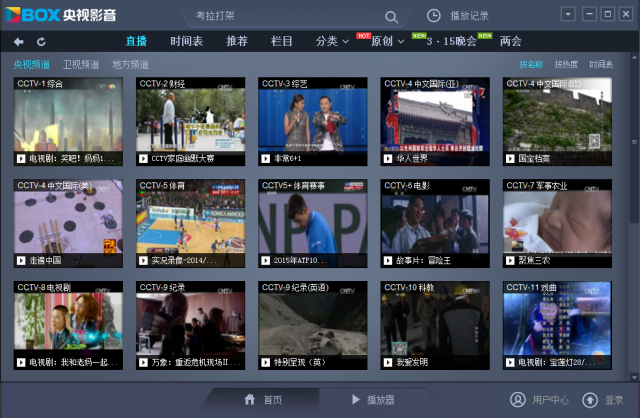Viewport: 640px width, 418px height.
Task: Open the 推荐 tab
Action: click(x=237, y=41)
